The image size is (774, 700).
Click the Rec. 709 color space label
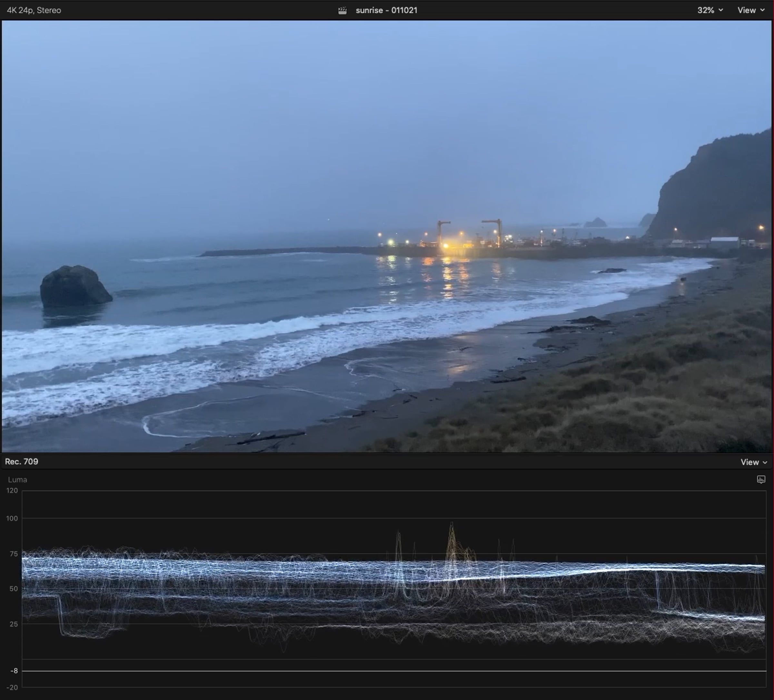tap(22, 462)
